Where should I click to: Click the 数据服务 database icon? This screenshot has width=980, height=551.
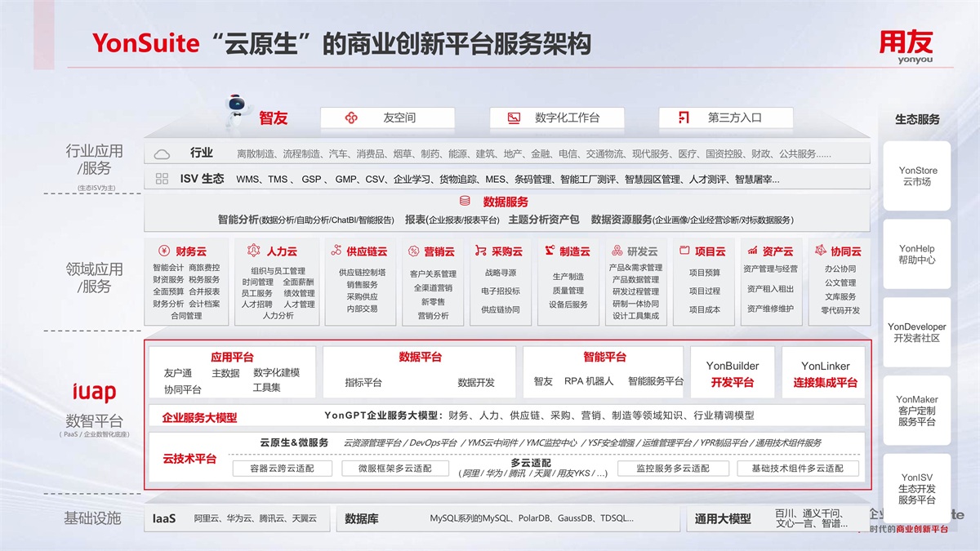click(465, 202)
